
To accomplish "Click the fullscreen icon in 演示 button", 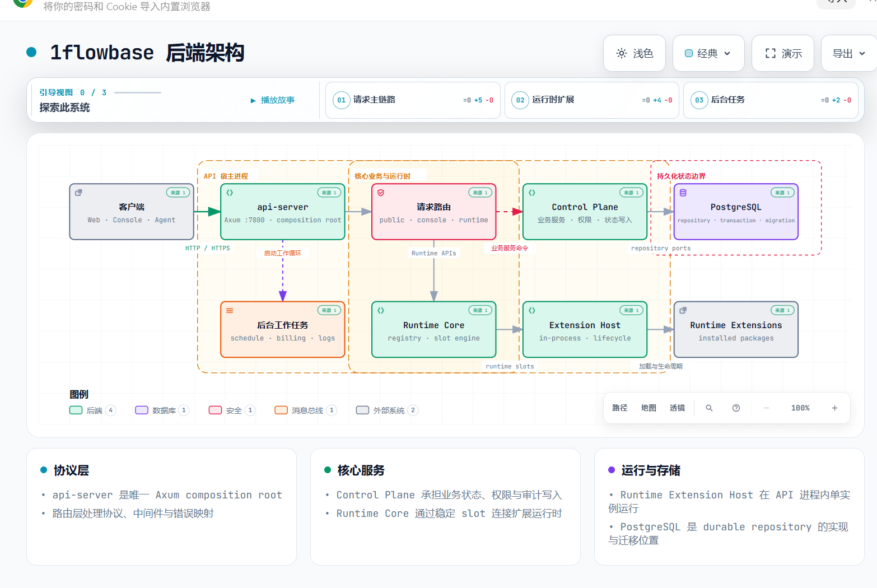I will coord(771,53).
